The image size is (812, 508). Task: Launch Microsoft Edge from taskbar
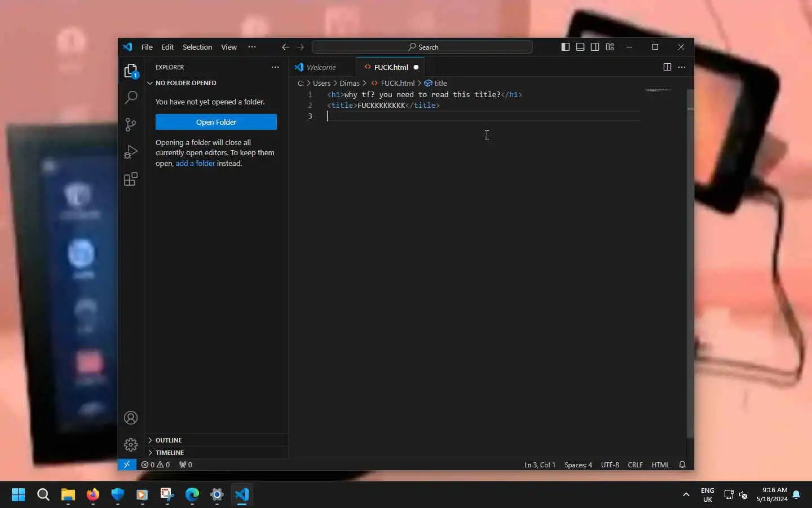tap(192, 494)
